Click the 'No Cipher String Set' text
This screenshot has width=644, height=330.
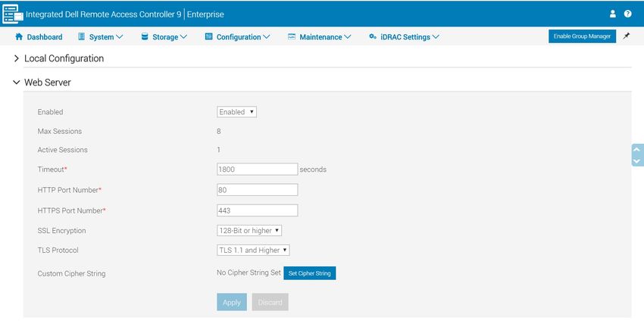(249, 272)
